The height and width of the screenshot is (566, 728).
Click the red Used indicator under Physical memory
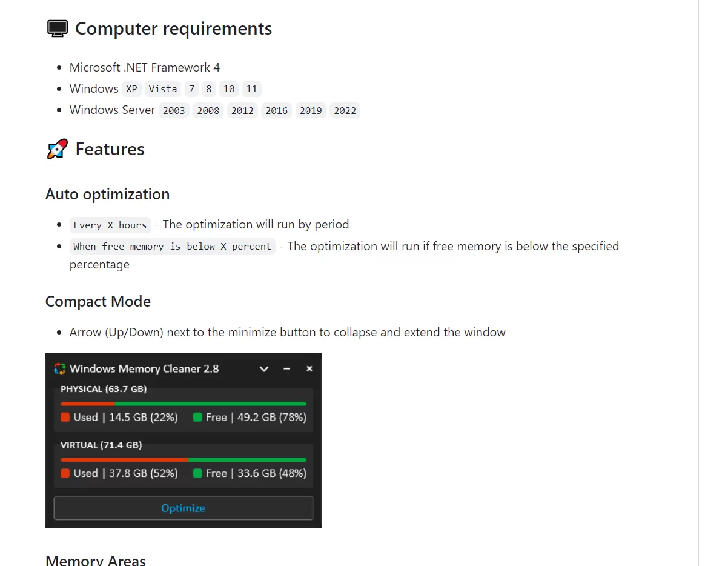(64, 417)
